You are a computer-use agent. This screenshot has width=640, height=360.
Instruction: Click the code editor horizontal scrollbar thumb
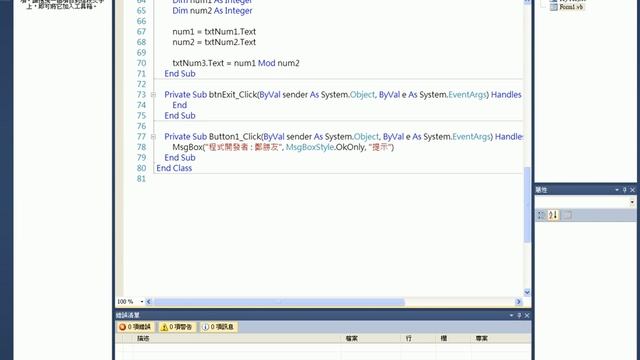tap(279, 302)
